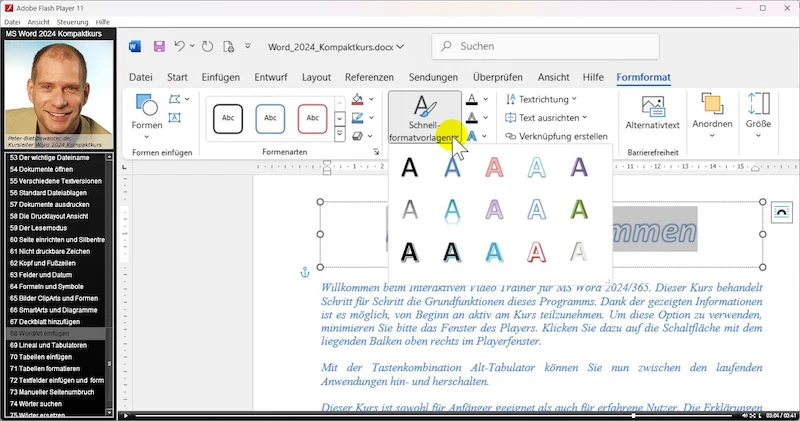
Task: Select lesson 64 Formeln und Symbole
Action: click(55, 286)
